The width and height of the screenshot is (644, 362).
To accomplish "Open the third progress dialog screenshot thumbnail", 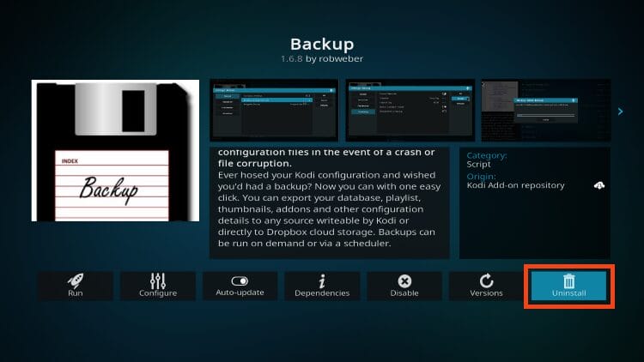I will pos(546,110).
